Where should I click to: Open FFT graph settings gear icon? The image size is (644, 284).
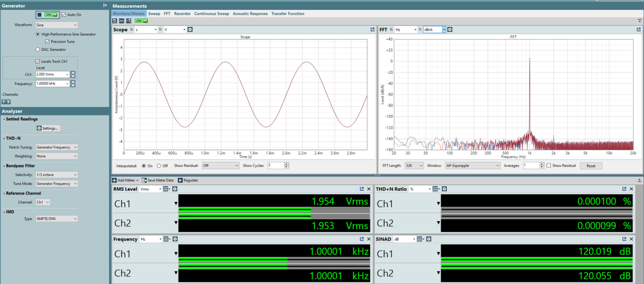(450, 30)
